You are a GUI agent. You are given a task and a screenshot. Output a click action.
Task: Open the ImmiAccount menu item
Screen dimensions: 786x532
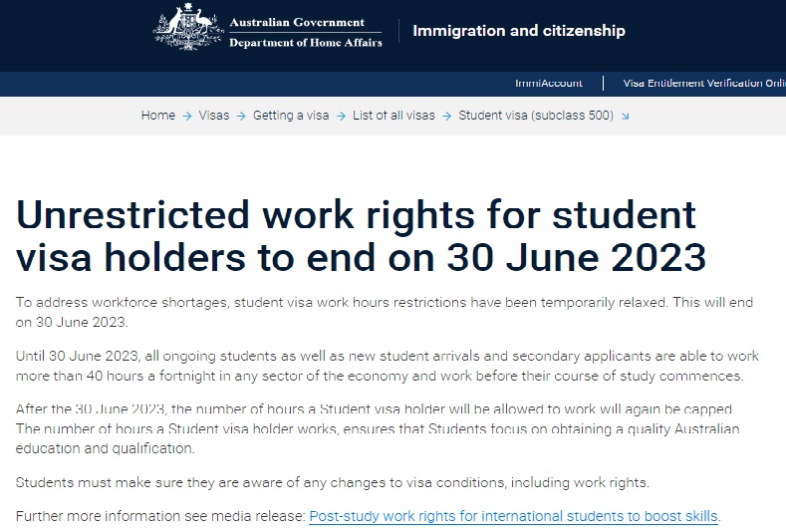tap(548, 84)
